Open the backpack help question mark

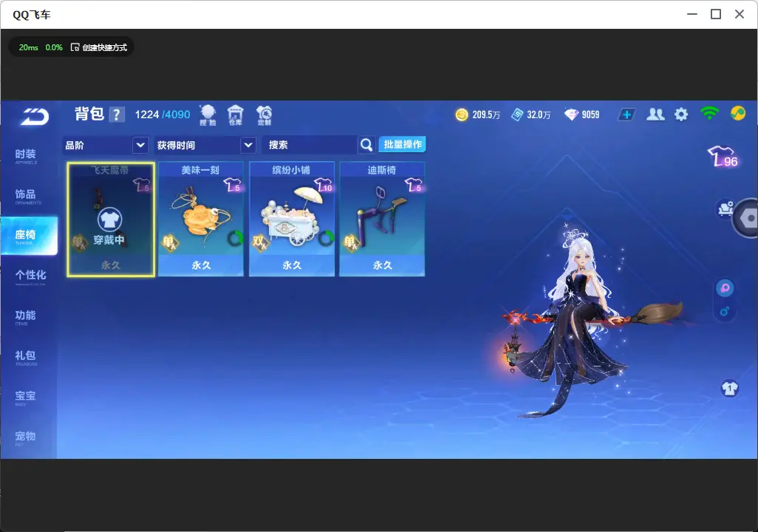click(x=117, y=115)
